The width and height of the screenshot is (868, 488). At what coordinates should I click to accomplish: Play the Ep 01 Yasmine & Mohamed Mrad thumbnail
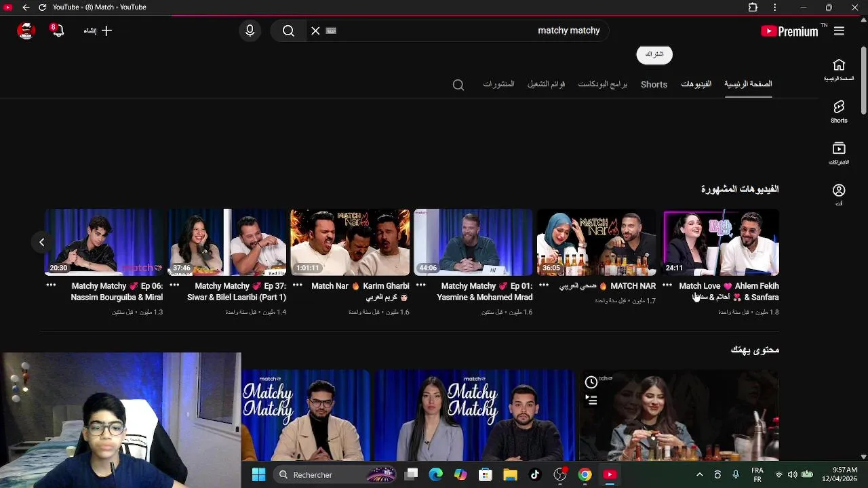(473, 242)
